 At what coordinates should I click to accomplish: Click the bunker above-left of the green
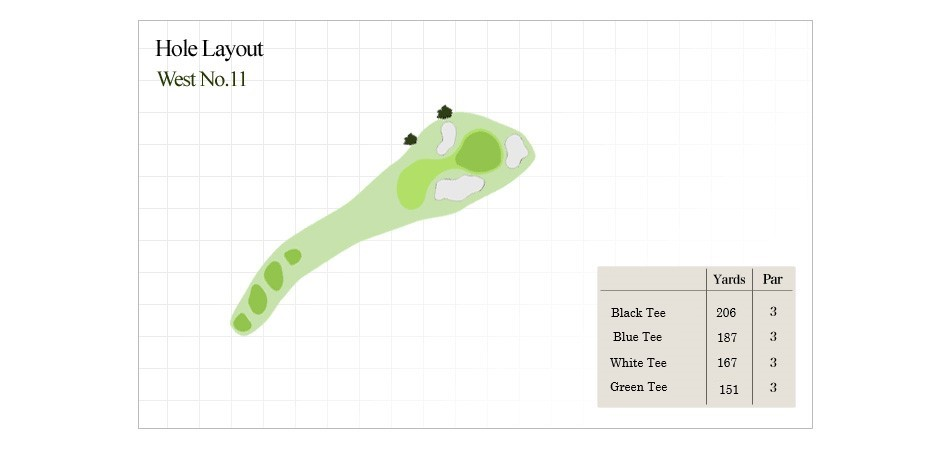click(x=447, y=139)
